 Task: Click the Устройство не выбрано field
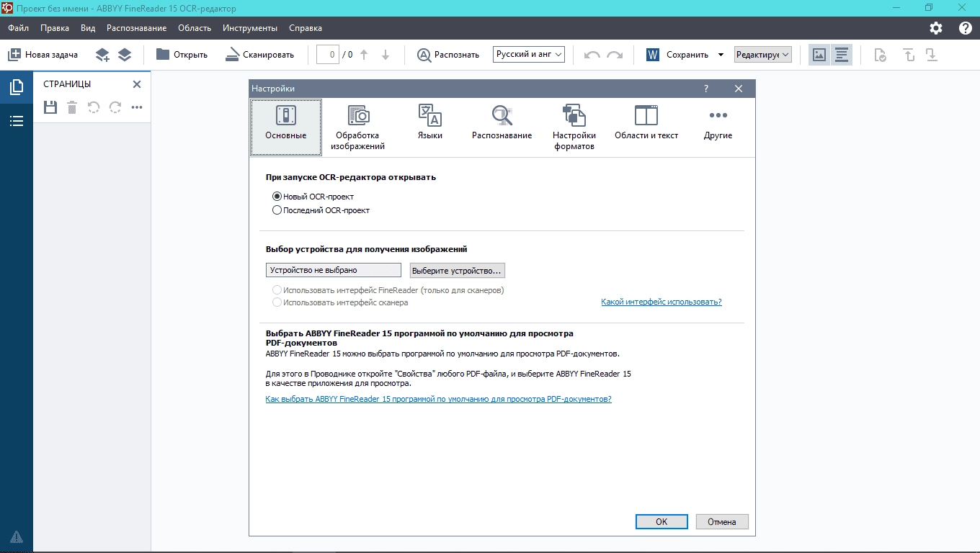point(333,270)
